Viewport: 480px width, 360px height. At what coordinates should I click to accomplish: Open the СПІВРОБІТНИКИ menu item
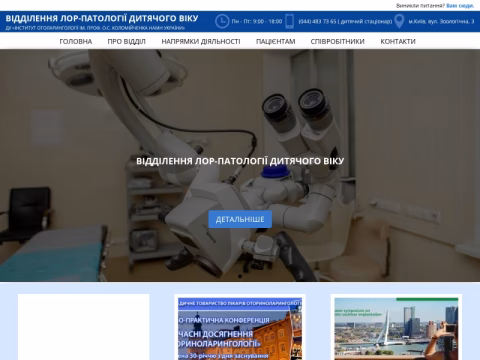pyautogui.click(x=338, y=42)
